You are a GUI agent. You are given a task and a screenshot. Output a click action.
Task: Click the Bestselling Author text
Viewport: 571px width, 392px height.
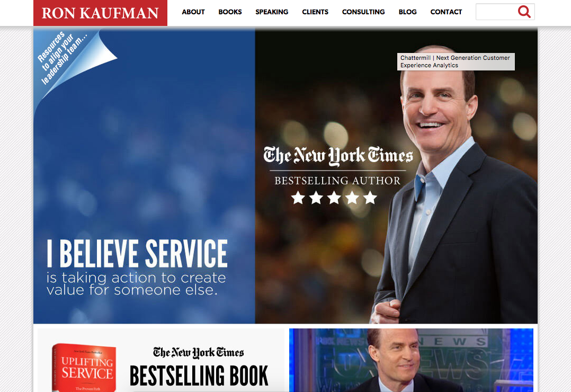[x=337, y=181]
